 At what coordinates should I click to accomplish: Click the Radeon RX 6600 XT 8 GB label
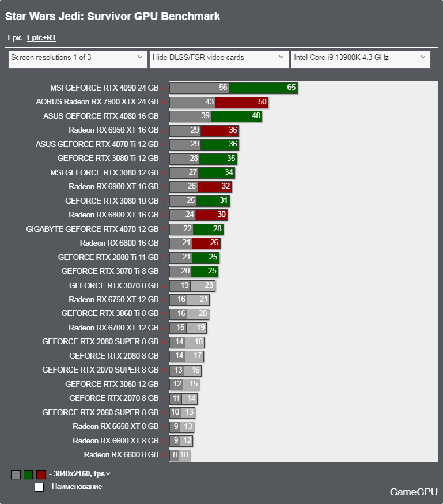click(x=116, y=441)
